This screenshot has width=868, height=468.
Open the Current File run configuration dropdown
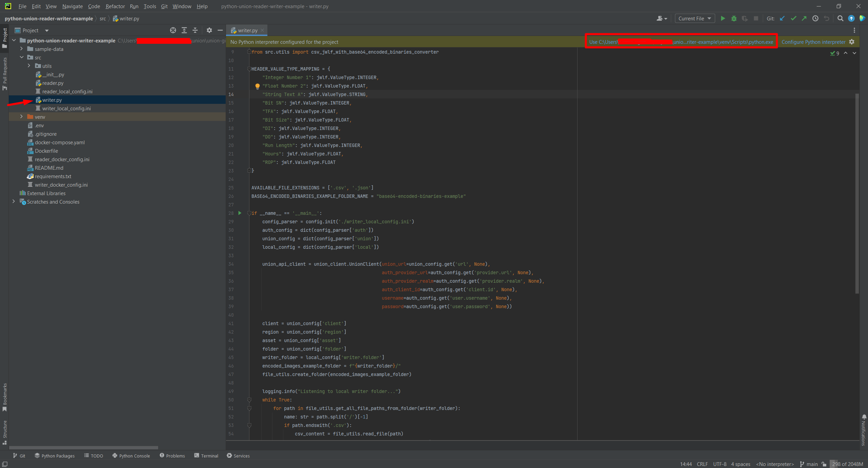tap(694, 18)
